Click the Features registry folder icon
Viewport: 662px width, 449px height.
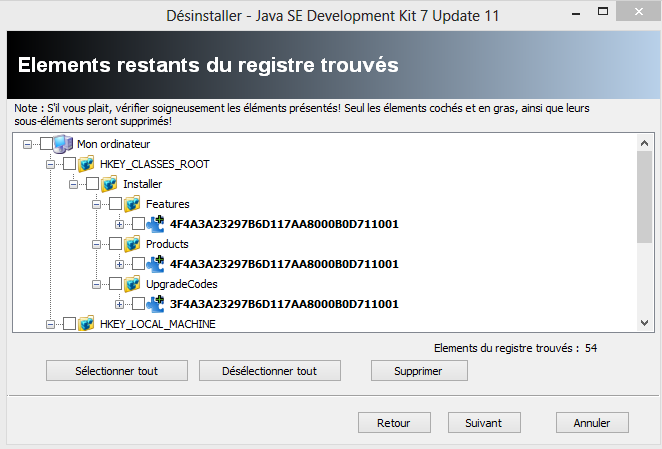coord(132,204)
